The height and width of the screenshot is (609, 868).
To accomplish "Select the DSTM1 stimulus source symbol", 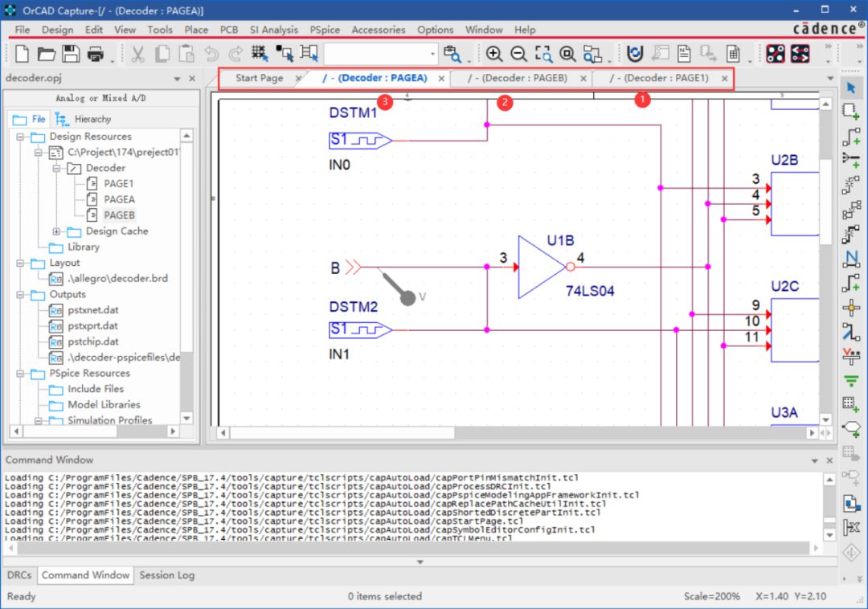I will point(360,140).
